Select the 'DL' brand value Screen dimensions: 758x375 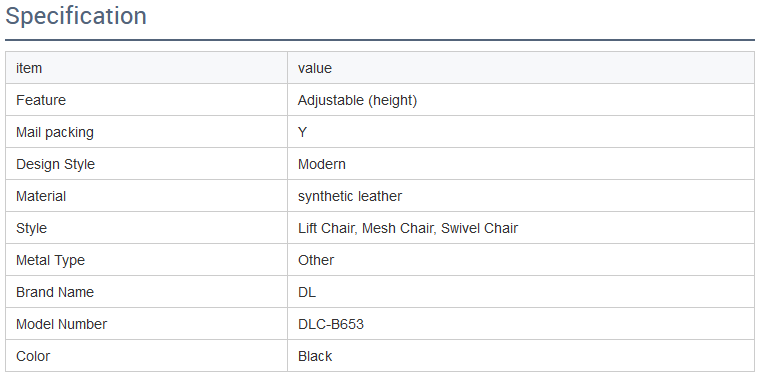[x=306, y=292]
